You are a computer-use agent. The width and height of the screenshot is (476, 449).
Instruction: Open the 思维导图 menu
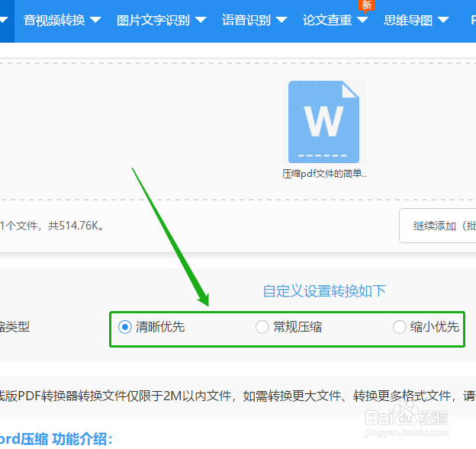point(408,21)
